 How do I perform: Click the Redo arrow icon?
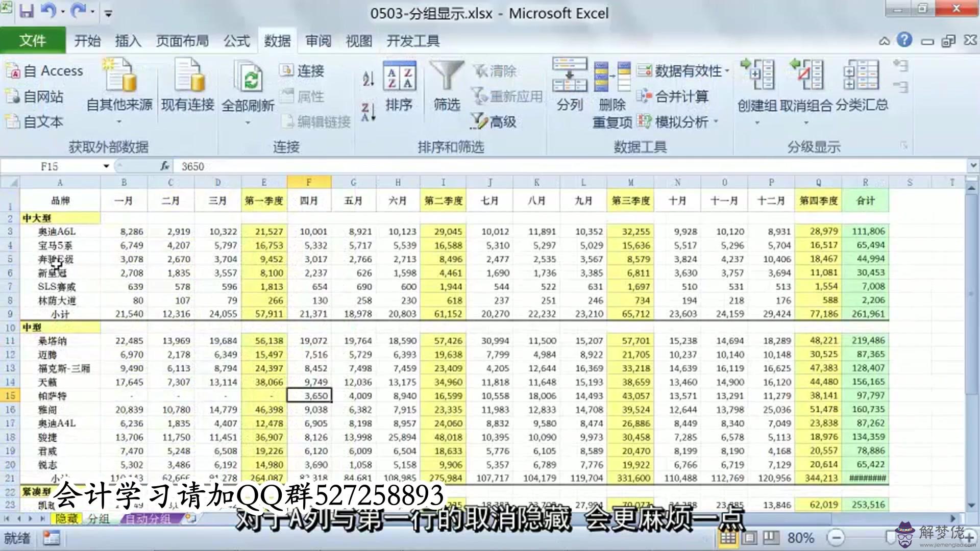(x=79, y=11)
